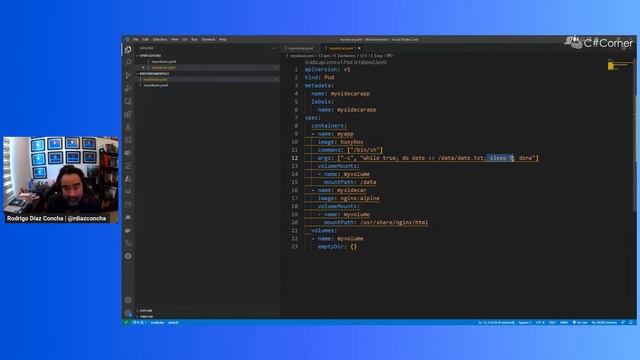Screen dimensions: 640x360
Task: Change the CRLF end of line sequence
Action: (552, 322)
